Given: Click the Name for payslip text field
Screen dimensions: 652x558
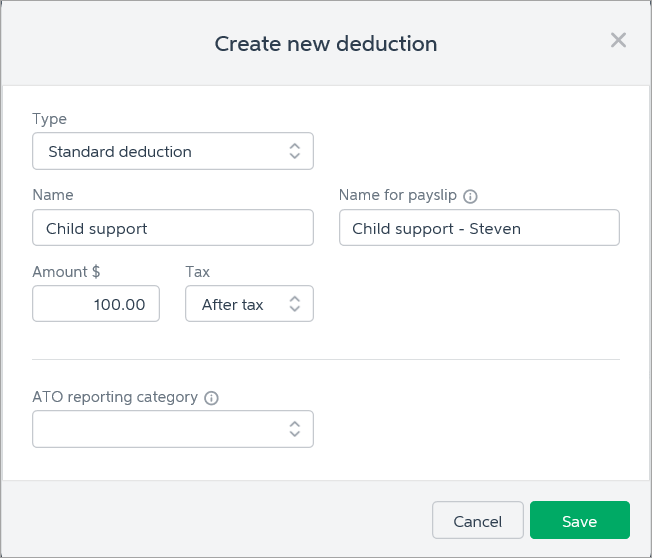Looking at the screenshot, I should 479,227.
